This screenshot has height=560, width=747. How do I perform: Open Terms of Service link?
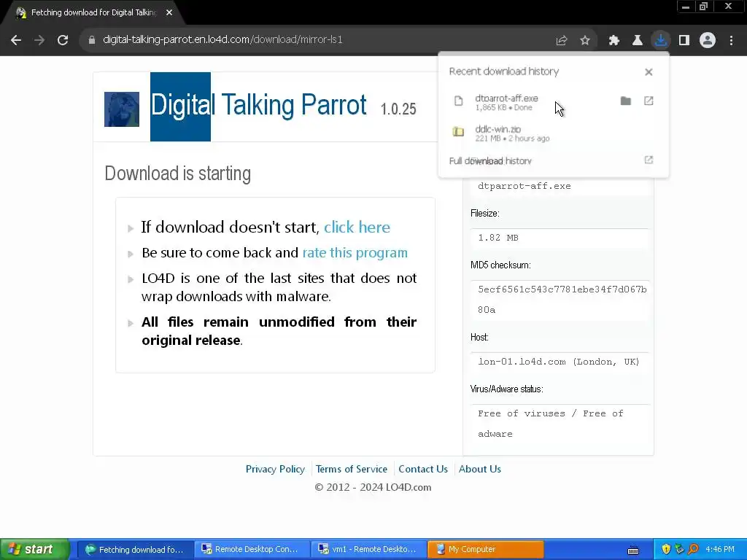coord(351,469)
